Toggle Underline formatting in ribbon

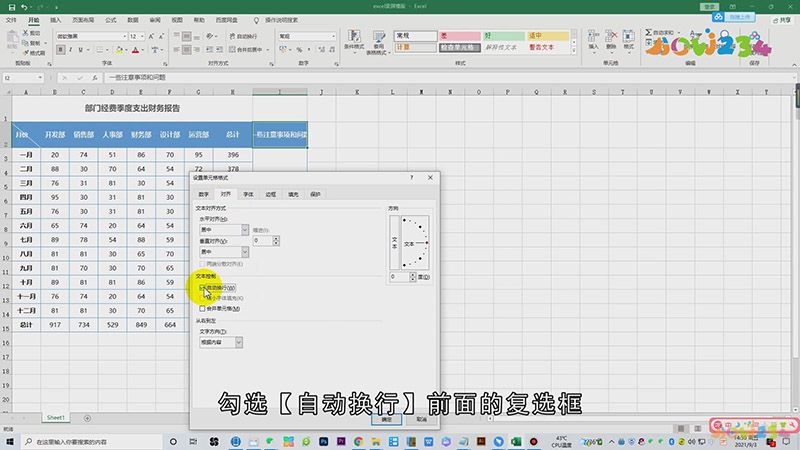(x=80, y=49)
